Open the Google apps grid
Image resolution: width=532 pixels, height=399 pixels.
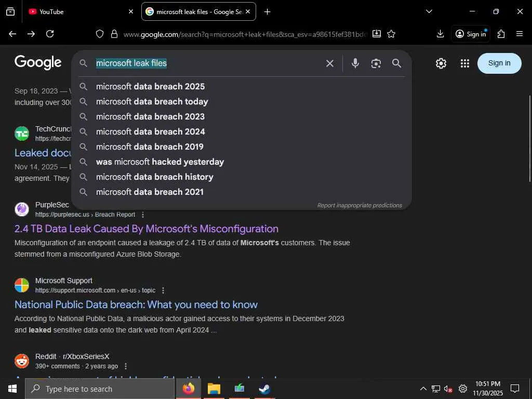click(x=465, y=63)
